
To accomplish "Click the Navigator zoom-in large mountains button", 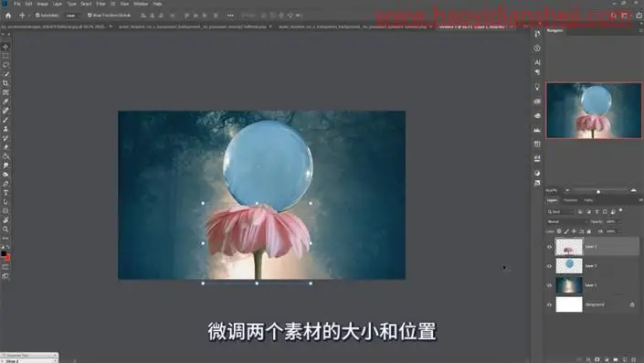I will [x=633, y=190].
